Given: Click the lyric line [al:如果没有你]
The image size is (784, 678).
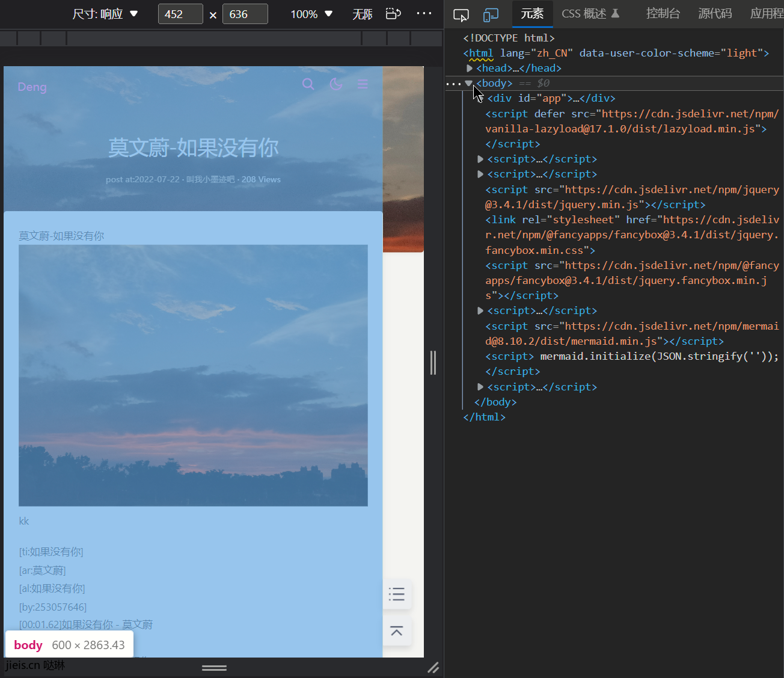Looking at the screenshot, I should (x=52, y=588).
